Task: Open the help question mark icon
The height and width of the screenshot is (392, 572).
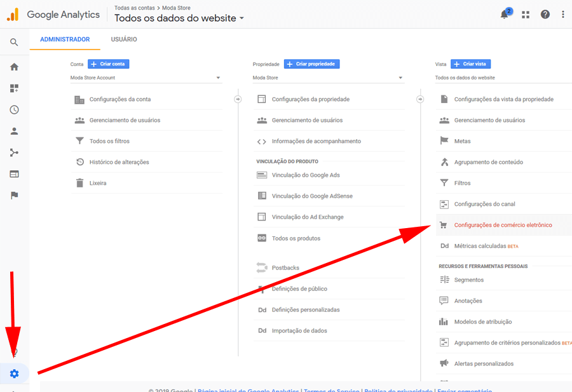Action: (x=545, y=15)
